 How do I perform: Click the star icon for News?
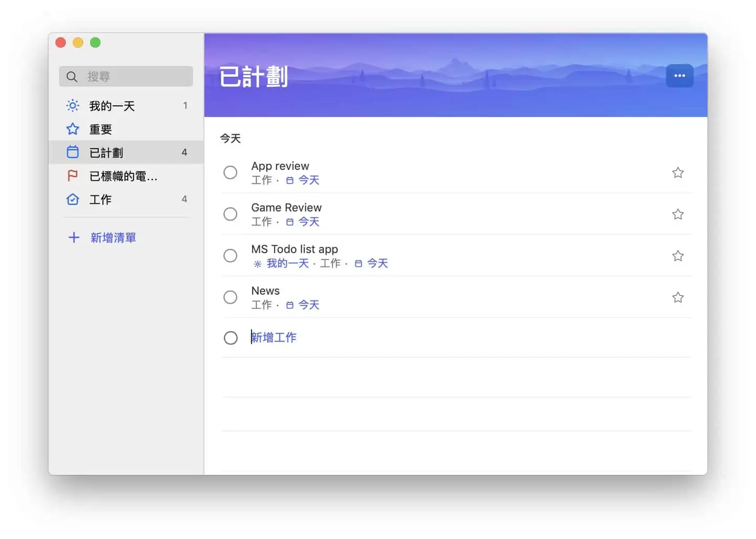click(x=678, y=297)
